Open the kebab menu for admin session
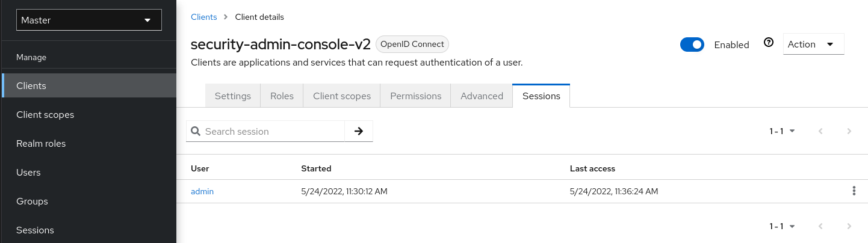Screen dimensions: 868x243 (x=854, y=191)
